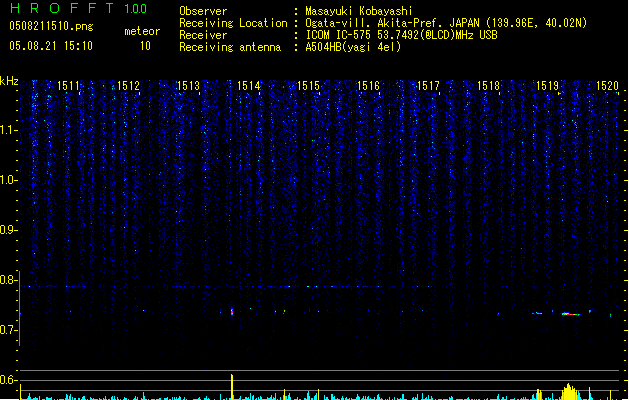This screenshot has width=629, height=400.
Task: Click the meteor label
Action: click(142, 31)
